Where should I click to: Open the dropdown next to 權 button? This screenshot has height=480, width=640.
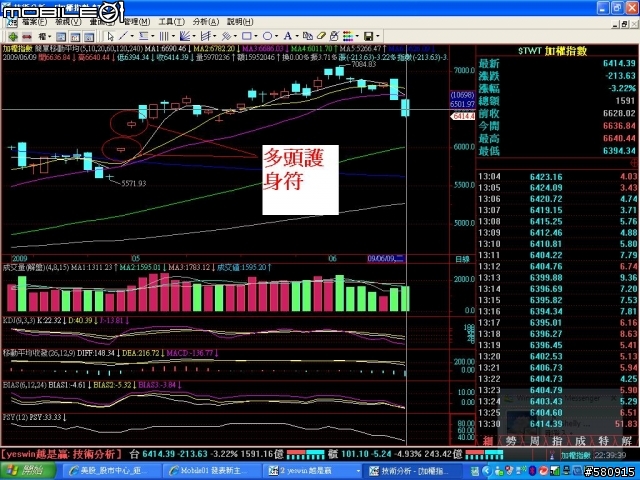click(49, 37)
